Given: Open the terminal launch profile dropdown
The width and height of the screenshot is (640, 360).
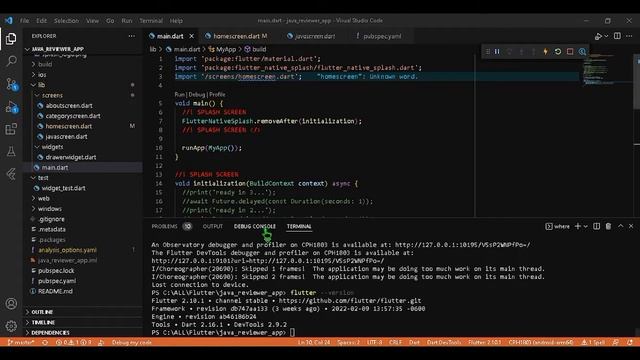Looking at the screenshot, I should pos(586,226).
